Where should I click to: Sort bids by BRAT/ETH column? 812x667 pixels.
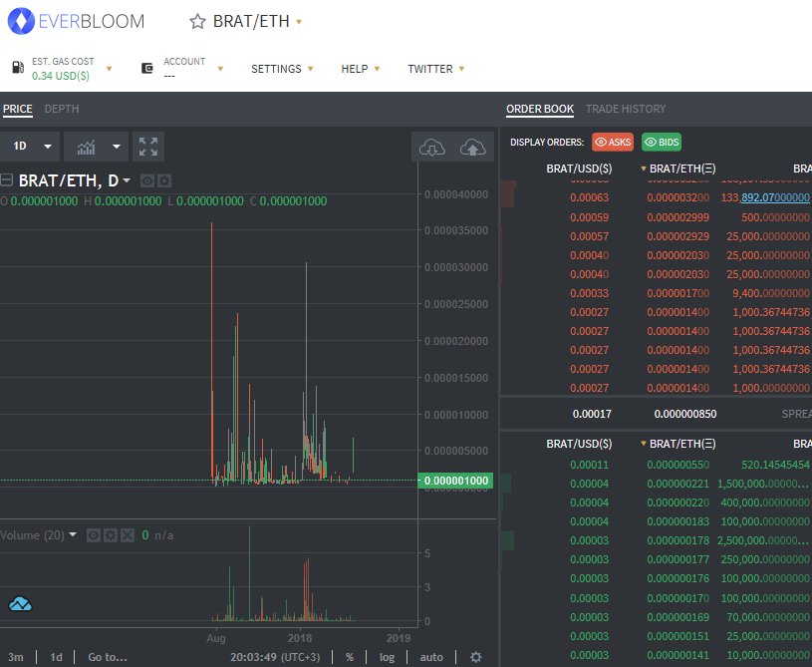tap(677, 444)
